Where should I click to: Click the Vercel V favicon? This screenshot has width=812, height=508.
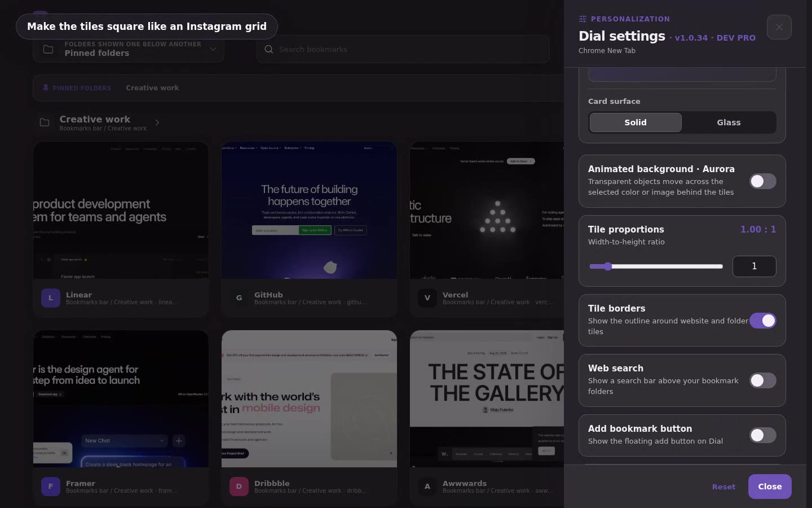(427, 298)
